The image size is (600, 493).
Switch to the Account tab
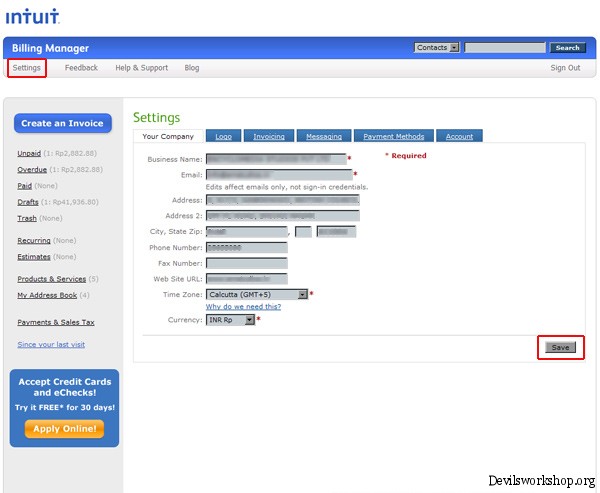[x=459, y=136]
